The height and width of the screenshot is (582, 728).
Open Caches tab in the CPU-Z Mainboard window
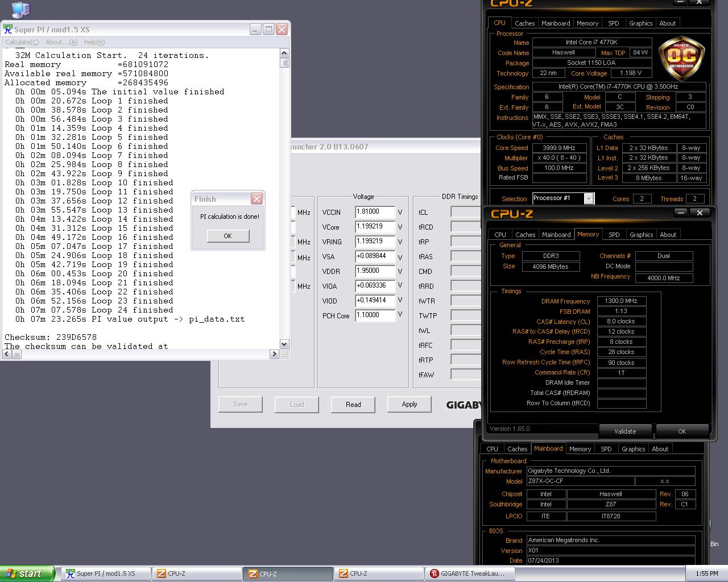(517, 449)
